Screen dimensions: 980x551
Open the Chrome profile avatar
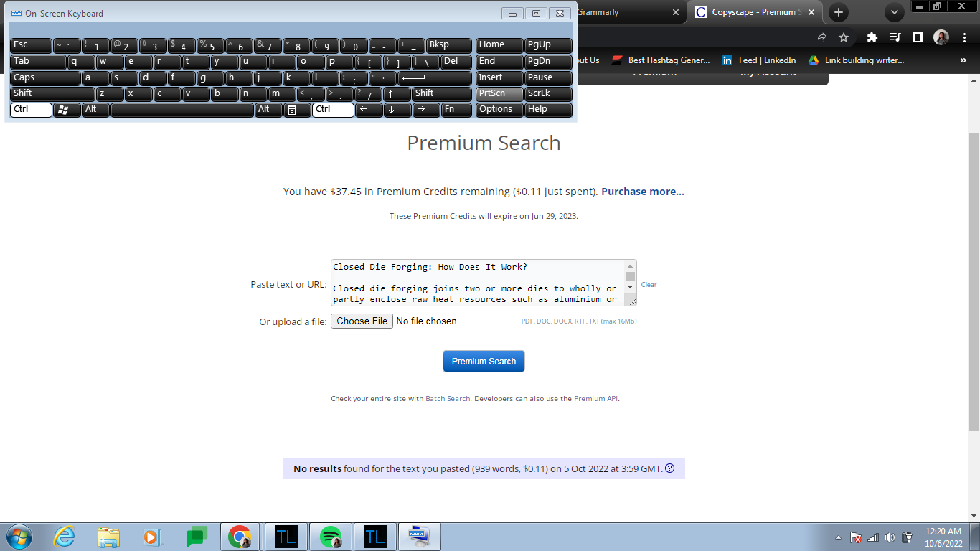[x=941, y=37]
